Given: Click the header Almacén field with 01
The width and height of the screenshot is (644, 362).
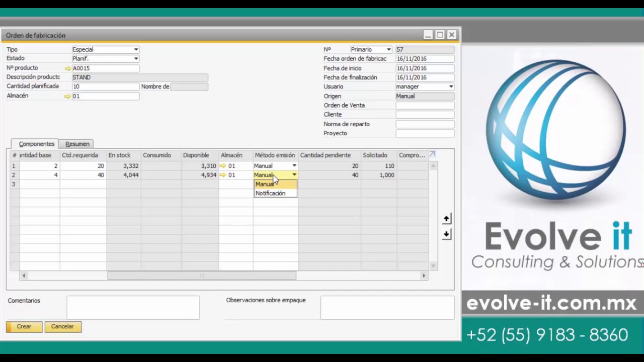Looking at the screenshot, I should pyautogui.click(x=105, y=96).
